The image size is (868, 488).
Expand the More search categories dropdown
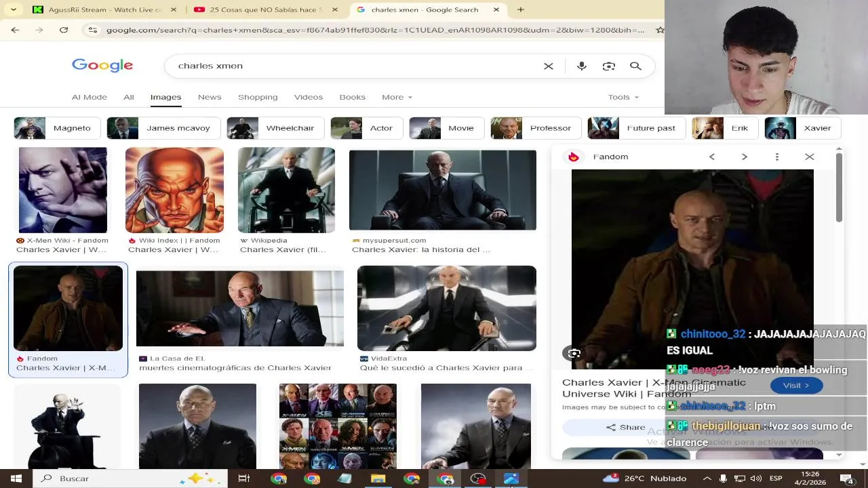pyautogui.click(x=397, y=97)
